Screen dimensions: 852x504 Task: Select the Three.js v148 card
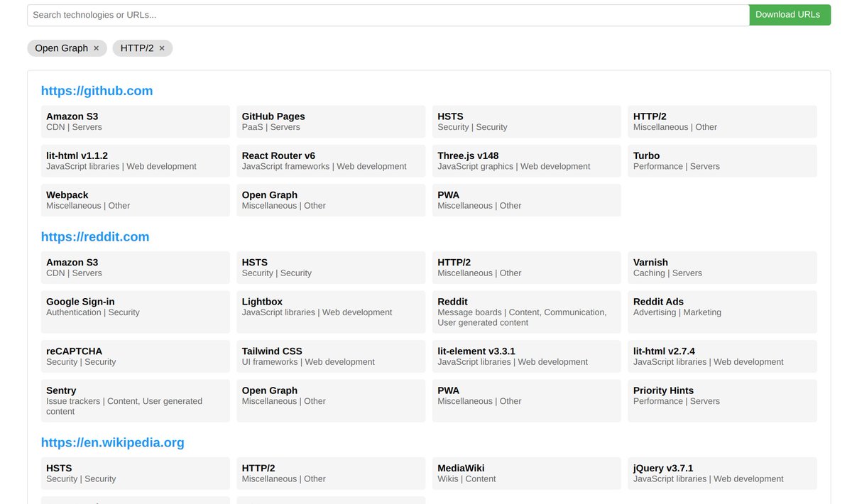coord(527,160)
